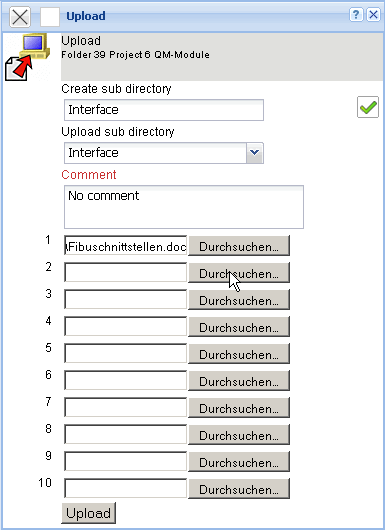Browse file for slot 2 with Durchsuchen
This screenshot has width=385, height=530.
pos(239,273)
